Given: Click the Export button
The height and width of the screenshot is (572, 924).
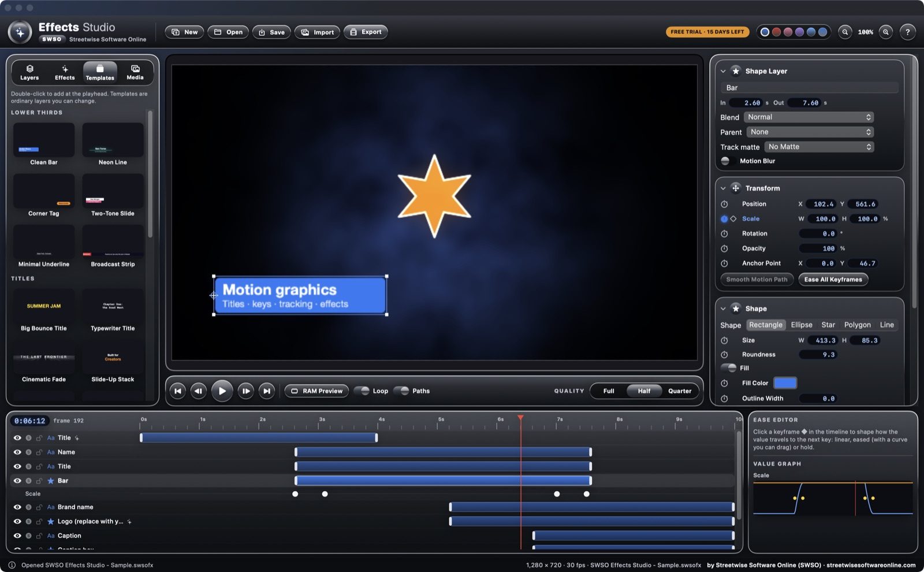Looking at the screenshot, I should click(x=366, y=32).
